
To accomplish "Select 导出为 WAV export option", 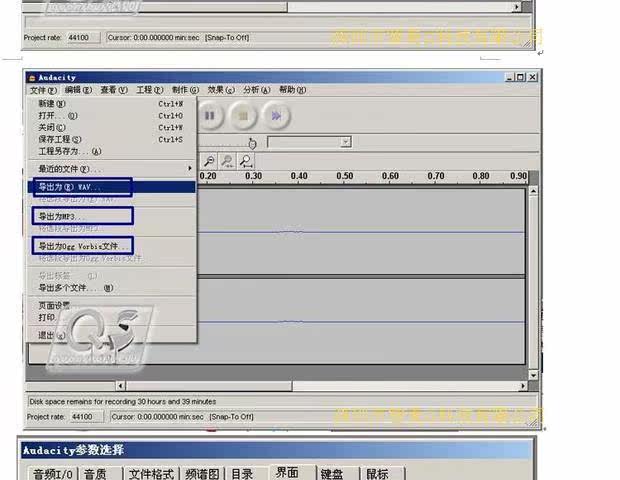I will [x=112, y=187].
